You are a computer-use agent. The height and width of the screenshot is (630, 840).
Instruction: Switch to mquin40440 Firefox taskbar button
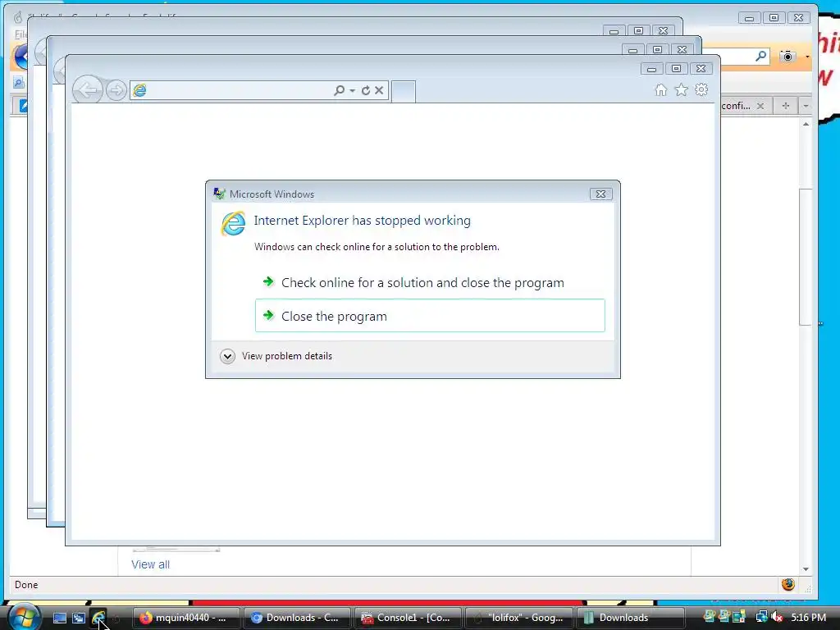click(186, 618)
